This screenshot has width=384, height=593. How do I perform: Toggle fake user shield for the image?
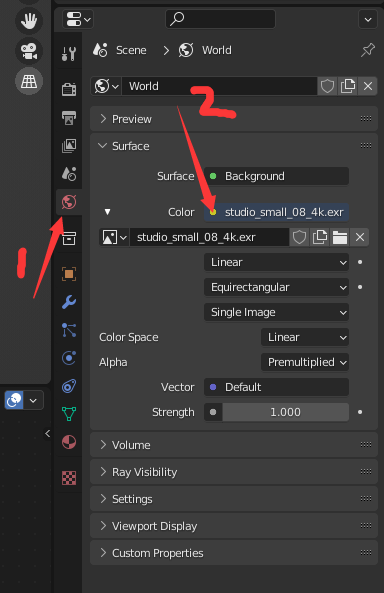coord(299,238)
